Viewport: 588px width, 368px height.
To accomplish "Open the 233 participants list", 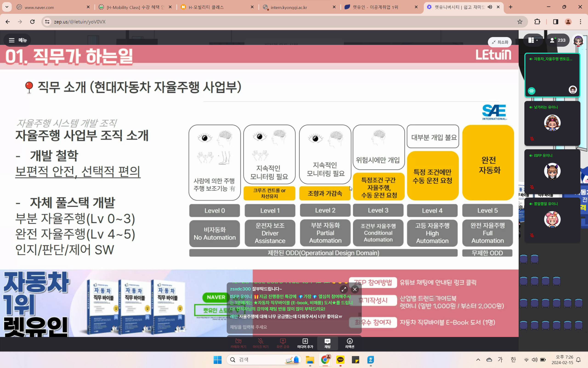I will pyautogui.click(x=557, y=40).
